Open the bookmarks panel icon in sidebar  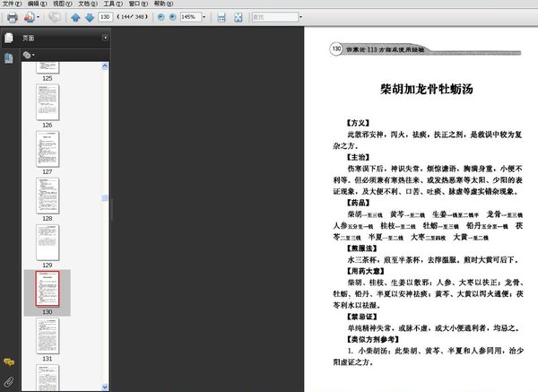tap(9, 57)
